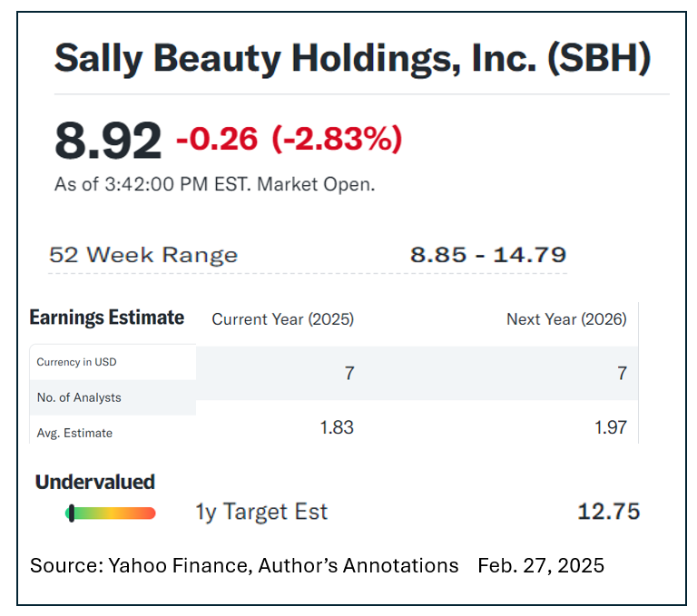Select the No. of Analysts row label
The height and width of the screenshot is (616, 697).
[79, 397]
